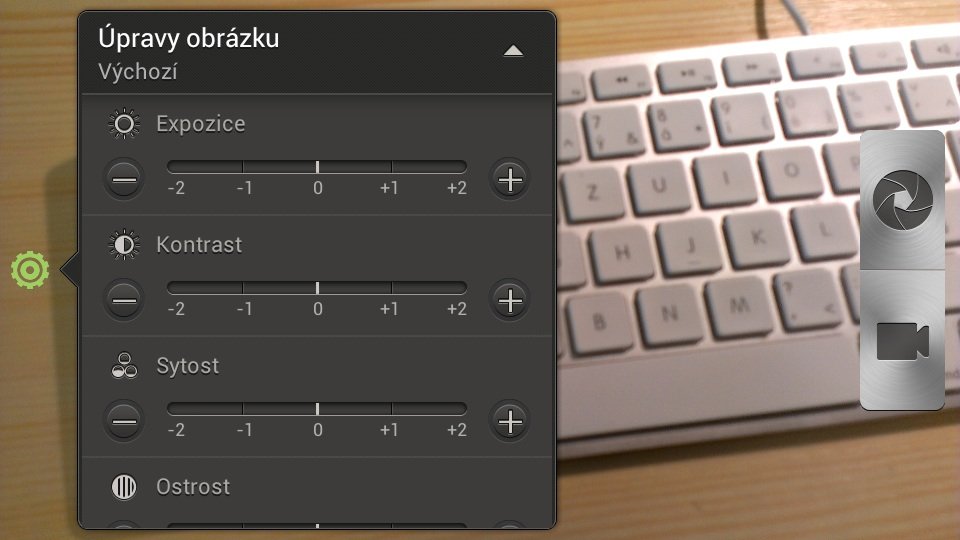Decrease Expozice with the minus button
960x540 pixels.
[x=124, y=179]
